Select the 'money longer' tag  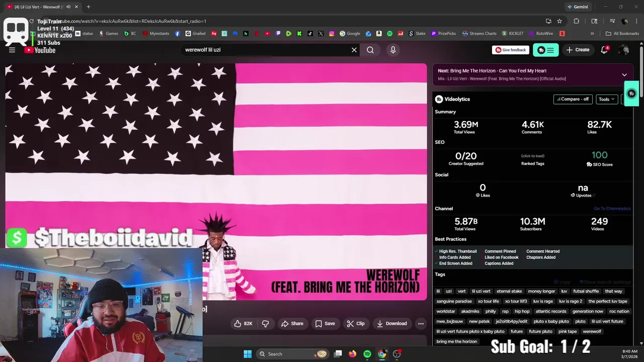541,291
